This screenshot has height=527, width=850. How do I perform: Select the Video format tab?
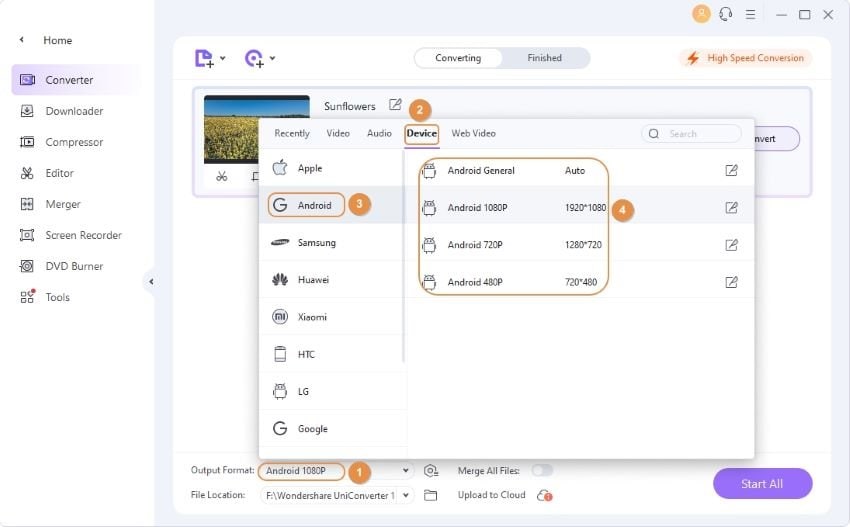pyautogui.click(x=338, y=133)
